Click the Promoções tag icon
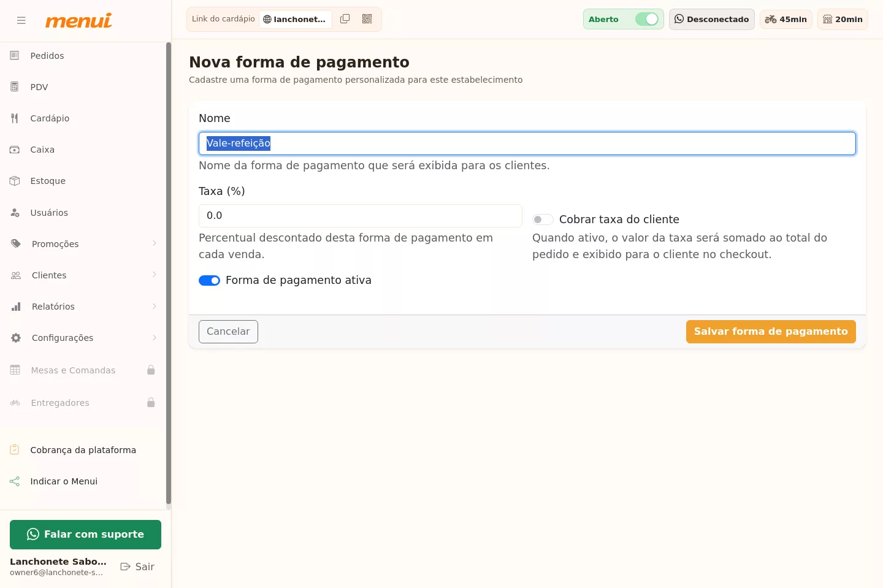 click(x=16, y=244)
